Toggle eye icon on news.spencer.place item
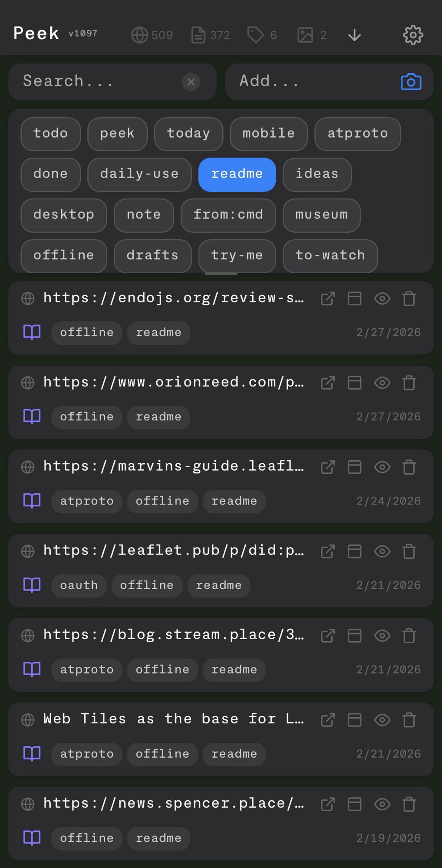 coord(382,804)
